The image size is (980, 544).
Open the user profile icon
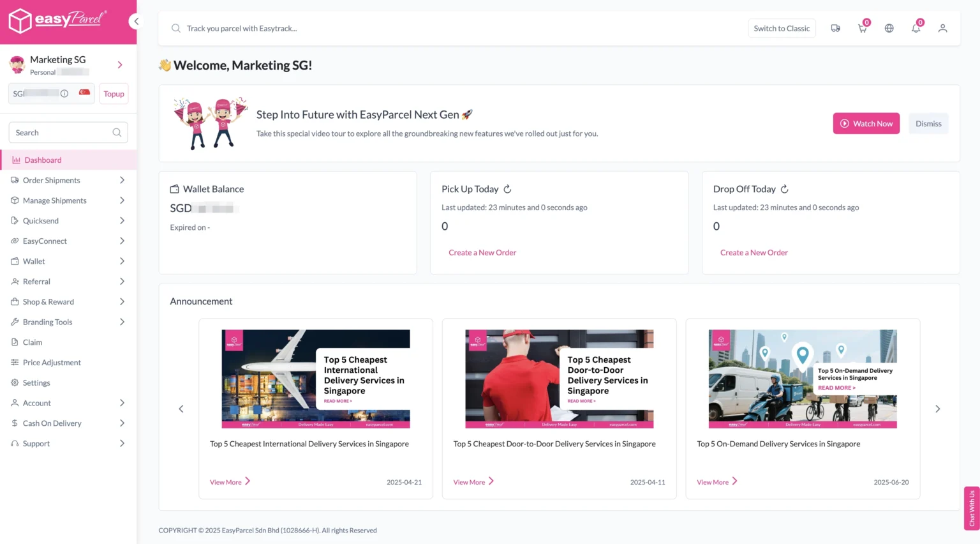tap(942, 29)
